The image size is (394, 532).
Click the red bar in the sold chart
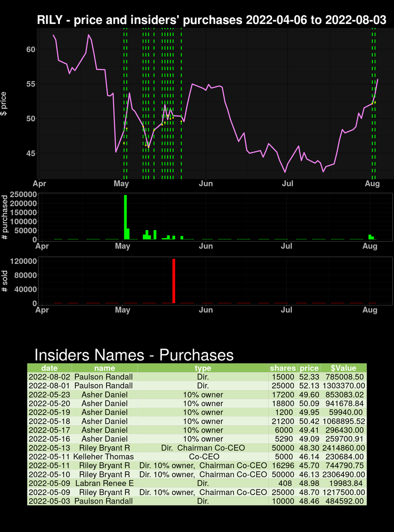[174, 281]
